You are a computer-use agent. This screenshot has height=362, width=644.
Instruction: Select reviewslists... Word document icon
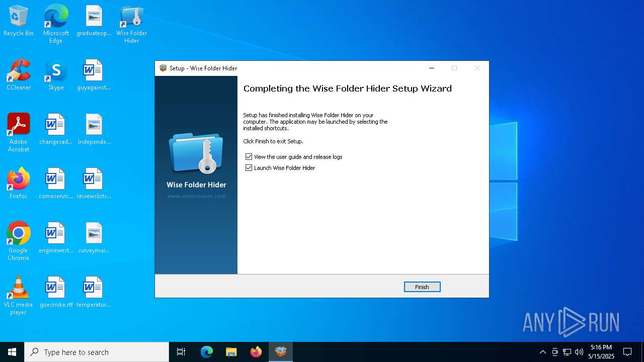click(x=94, y=184)
